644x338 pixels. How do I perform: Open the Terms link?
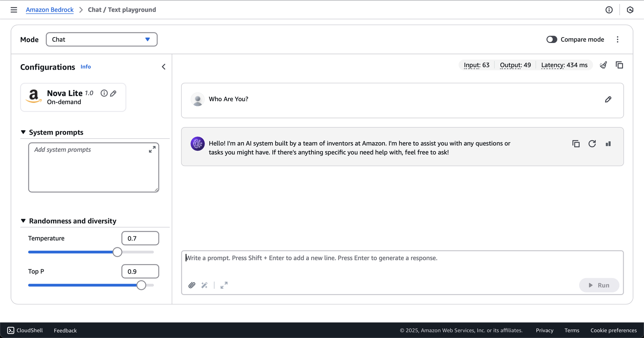(x=572, y=331)
